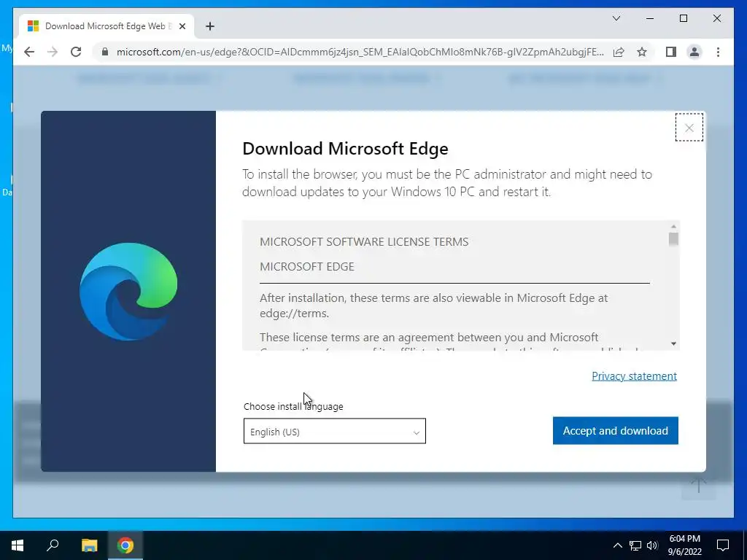The image size is (747, 560).
Task: Click the MICROSOFT EDGE license subheading
Action: point(307,266)
